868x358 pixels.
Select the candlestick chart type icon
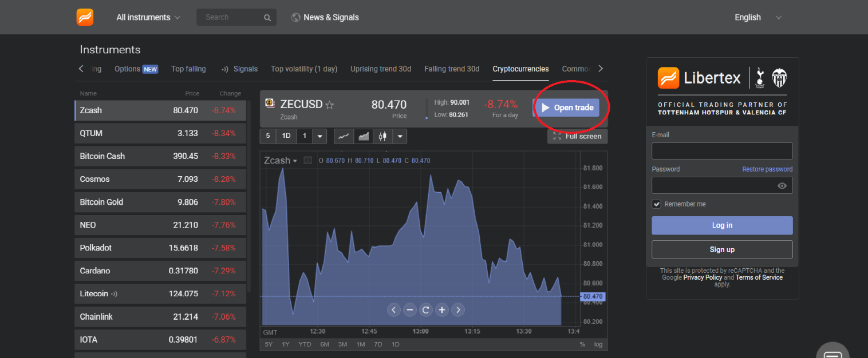(382, 136)
